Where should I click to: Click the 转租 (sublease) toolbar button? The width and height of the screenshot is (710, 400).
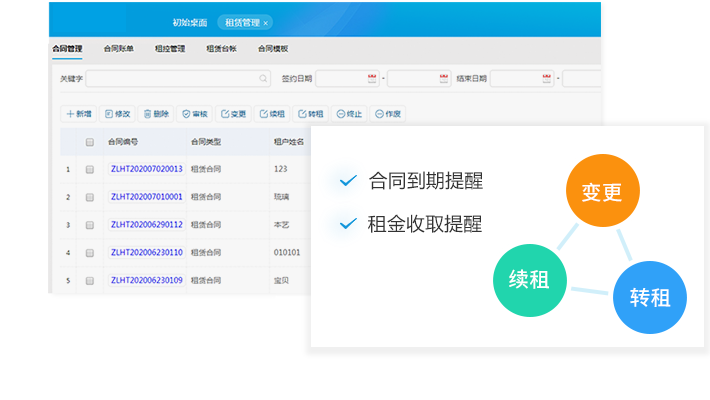(x=310, y=114)
